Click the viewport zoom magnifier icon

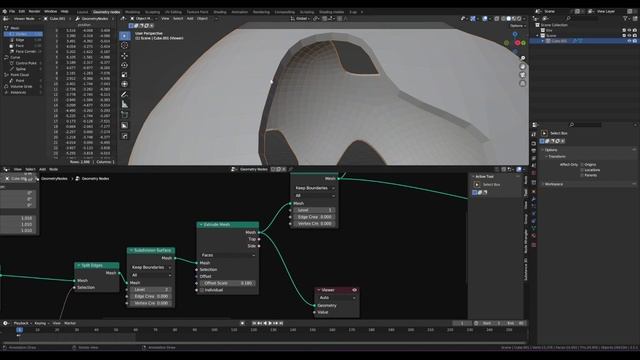522,58
